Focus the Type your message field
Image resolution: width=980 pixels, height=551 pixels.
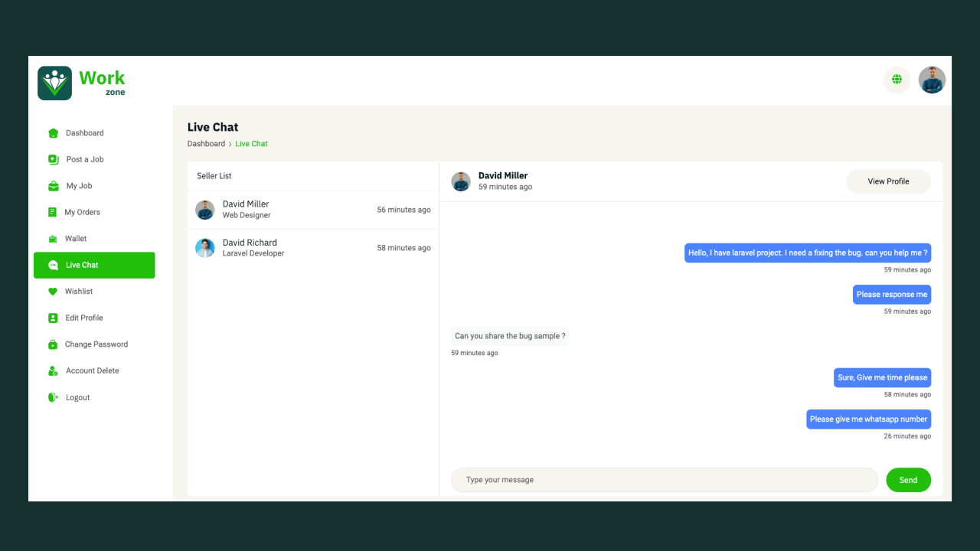click(664, 480)
